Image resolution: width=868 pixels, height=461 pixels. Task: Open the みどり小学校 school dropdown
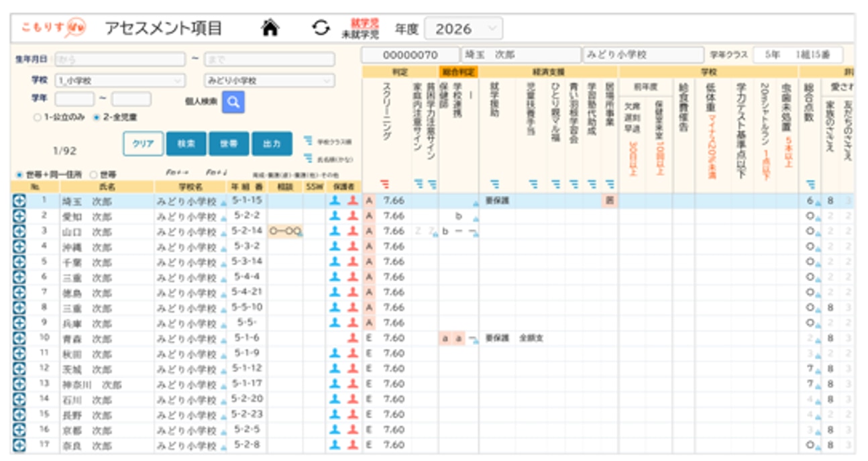tap(269, 81)
